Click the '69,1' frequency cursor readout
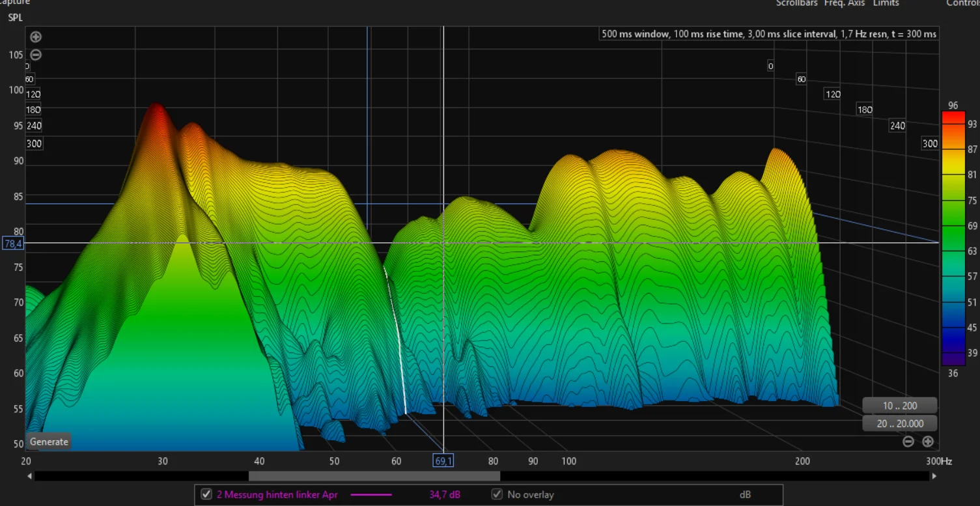 [x=443, y=461]
